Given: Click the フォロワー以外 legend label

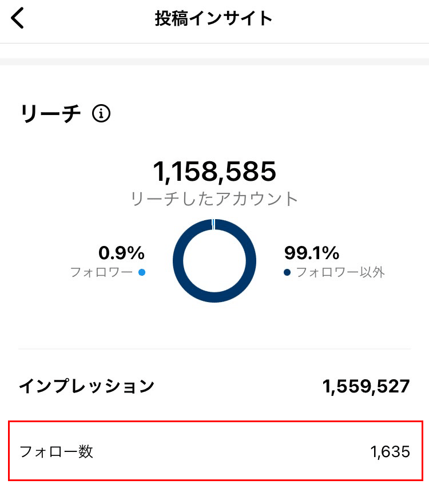Looking at the screenshot, I should pyautogui.click(x=340, y=272).
